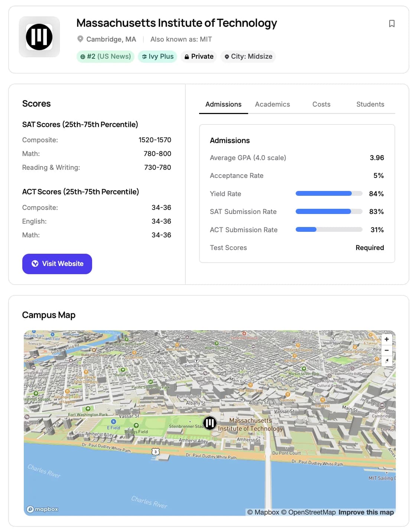Screen dimensions: 419x532
Task: Open the Academics tab
Action: [272, 104]
